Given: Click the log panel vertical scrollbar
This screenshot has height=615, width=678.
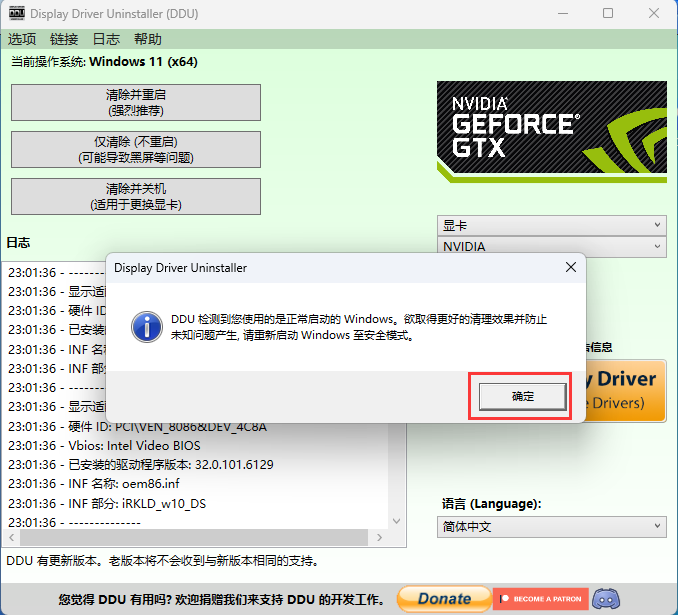Looking at the screenshot, I should (x=396, y=400).
